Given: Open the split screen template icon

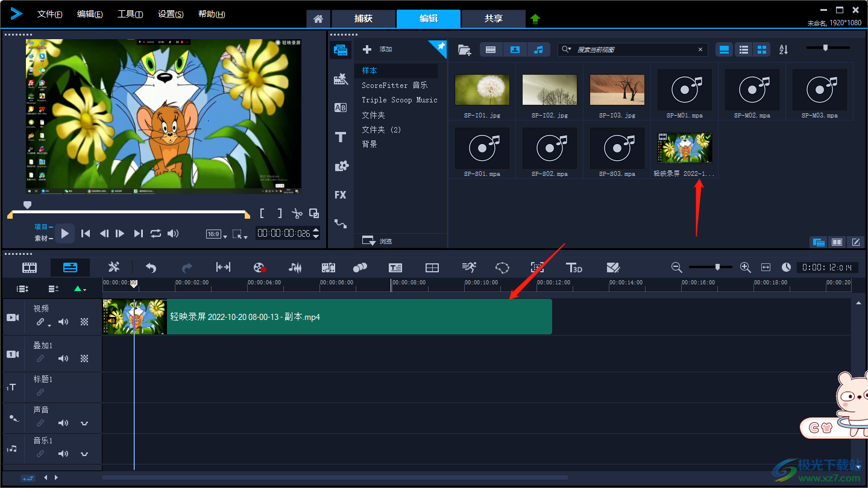Looking at the screenshot, I should [432, 267].
